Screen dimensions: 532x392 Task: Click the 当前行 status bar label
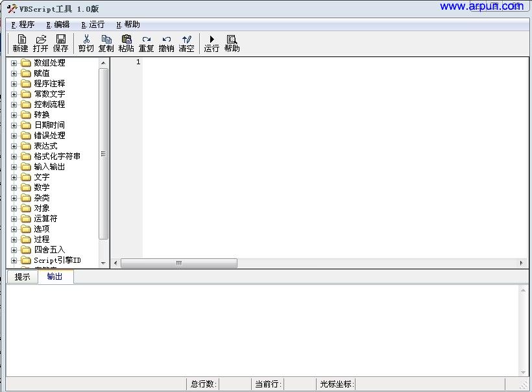268,384
